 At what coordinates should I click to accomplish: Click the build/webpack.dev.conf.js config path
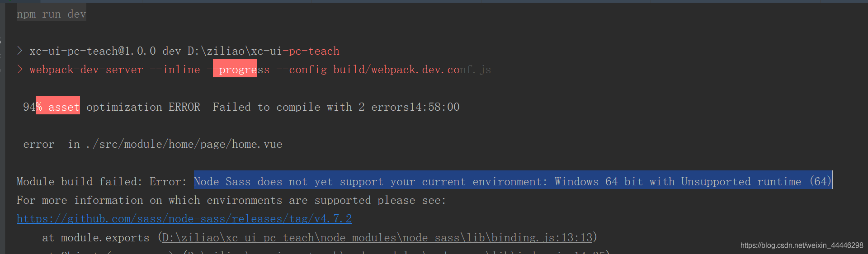point(412,70)
